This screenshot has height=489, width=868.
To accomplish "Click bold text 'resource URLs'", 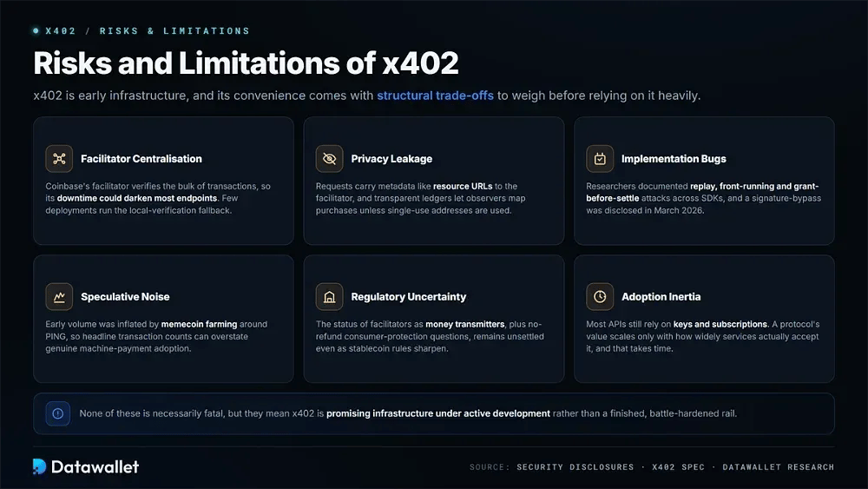I will click(463, 186).
